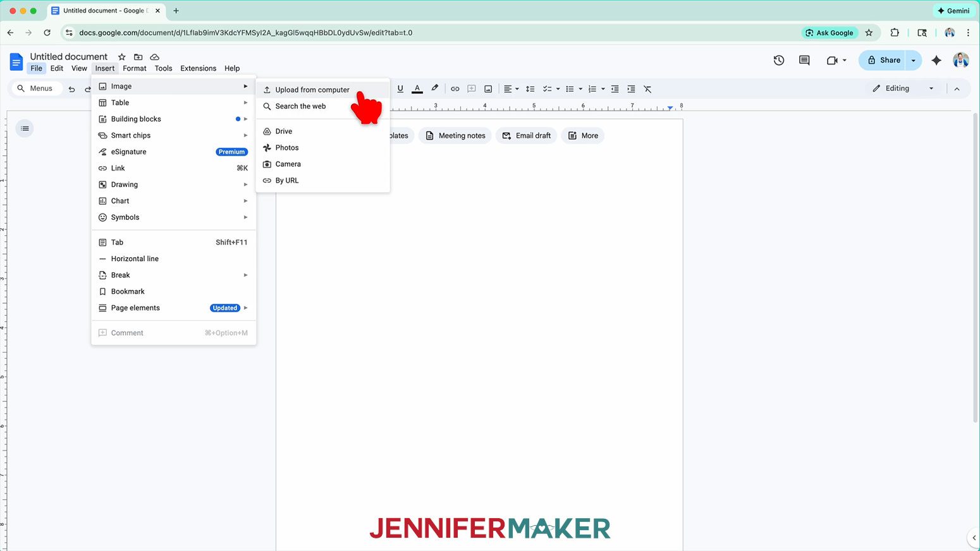Expand the Smart chips submenu
This screenshot has height=551, width=980.
[x=174, y=136]
